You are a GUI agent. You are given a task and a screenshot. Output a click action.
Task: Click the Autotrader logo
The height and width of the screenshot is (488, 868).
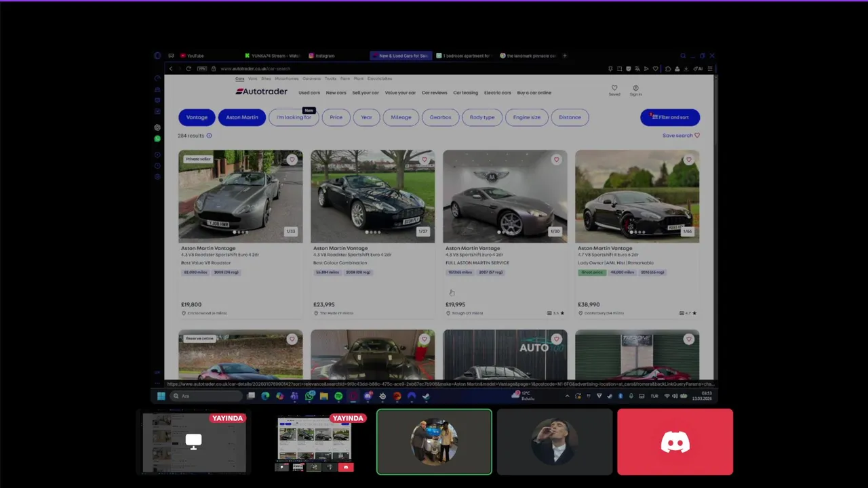pyautogui.click(x=261, y=91)
